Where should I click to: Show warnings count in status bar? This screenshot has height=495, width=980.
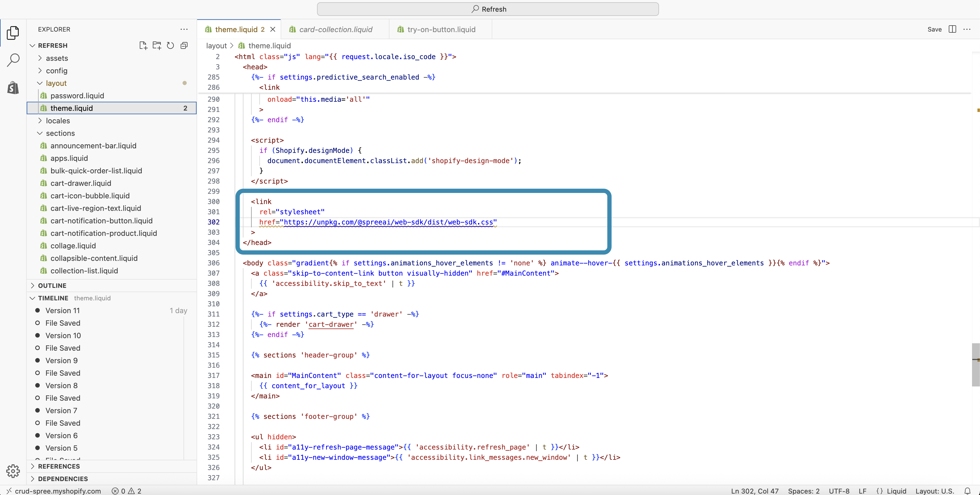[x=135, y=491]
